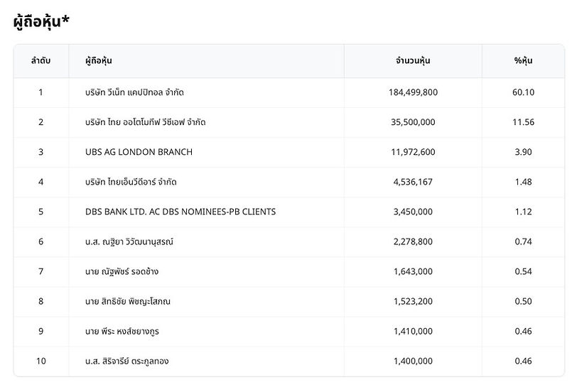Viewport: 577px width, 392px height.
Task: Click share count 35,500,000
Action: coord(413,122)
